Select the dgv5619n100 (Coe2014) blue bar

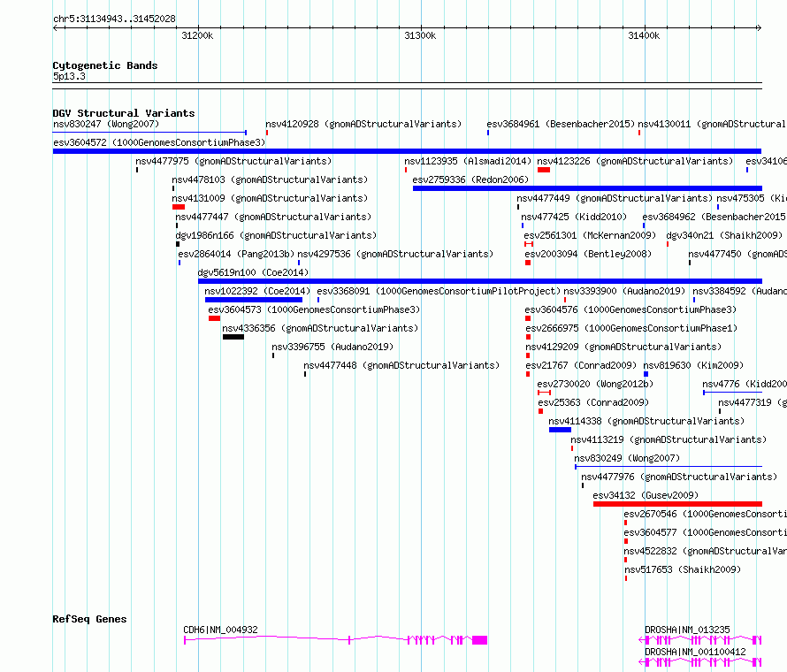pyautogui.click(x=480, y=281)
